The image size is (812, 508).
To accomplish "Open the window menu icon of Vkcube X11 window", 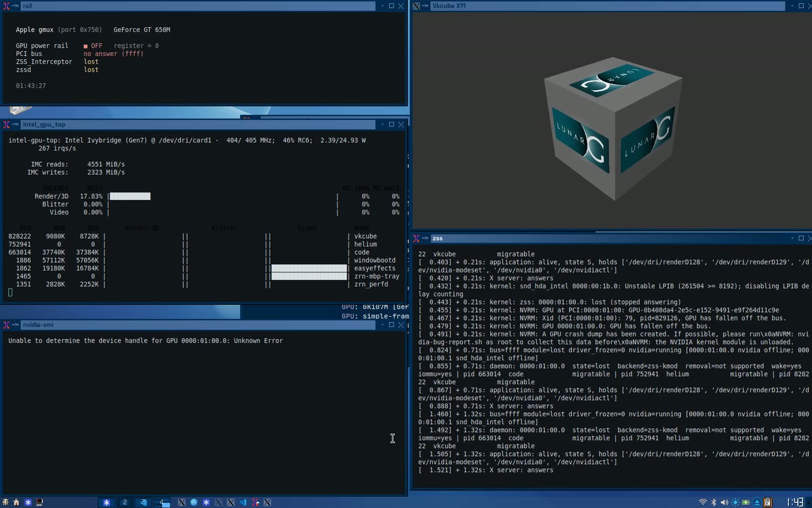I will (416, 6).
